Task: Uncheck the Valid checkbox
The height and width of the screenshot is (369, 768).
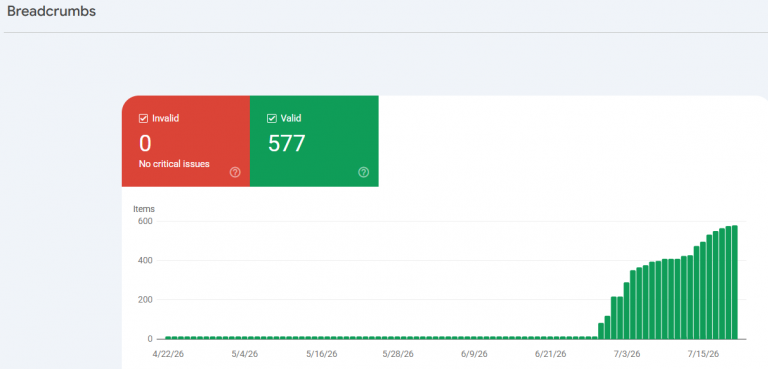Action: pos(271,118)
